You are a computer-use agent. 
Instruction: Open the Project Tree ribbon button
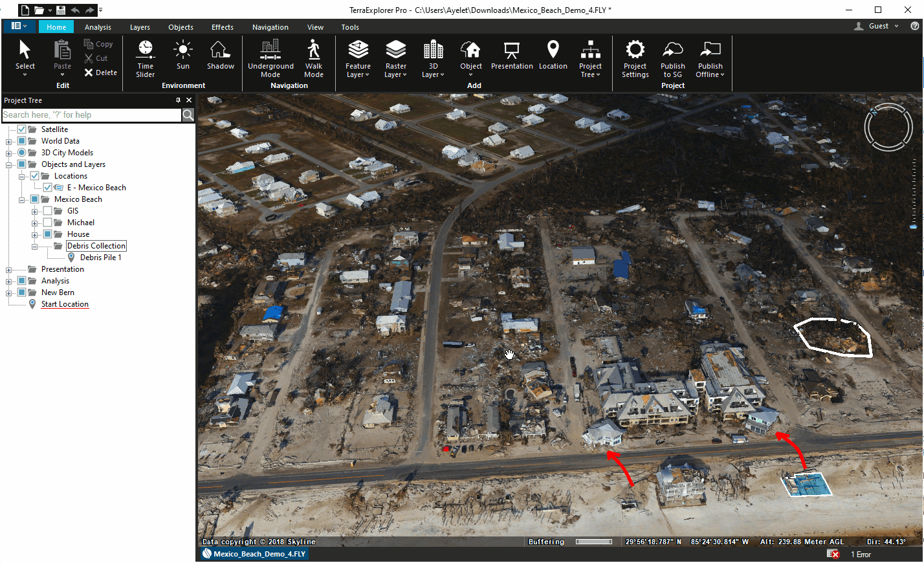(x=590, y=58)
